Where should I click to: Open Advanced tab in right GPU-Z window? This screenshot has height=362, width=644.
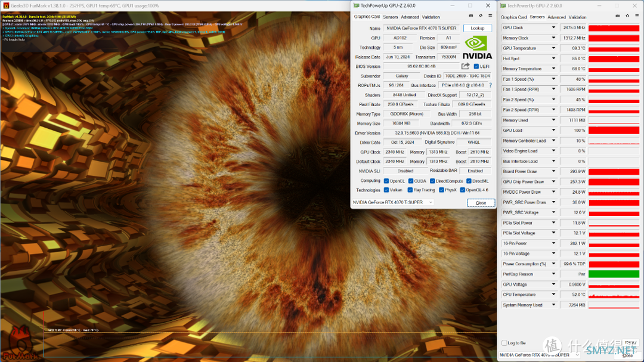coord(556,17)
